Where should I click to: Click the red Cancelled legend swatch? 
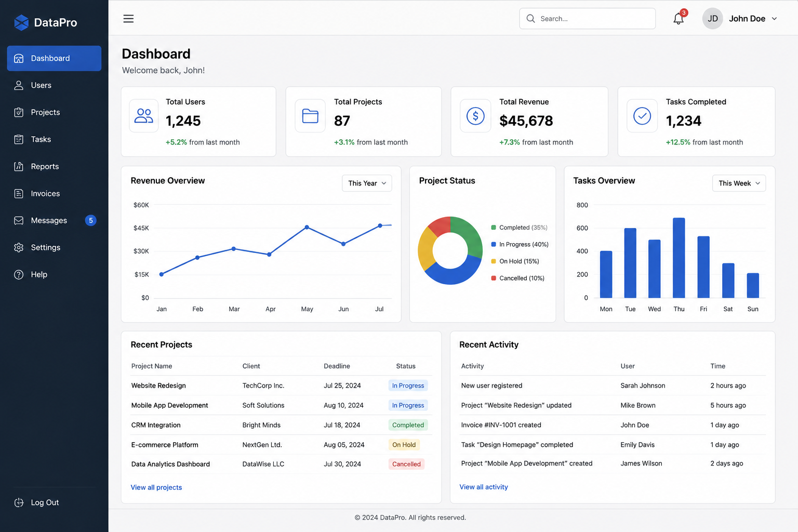click(x=494, y=278)
